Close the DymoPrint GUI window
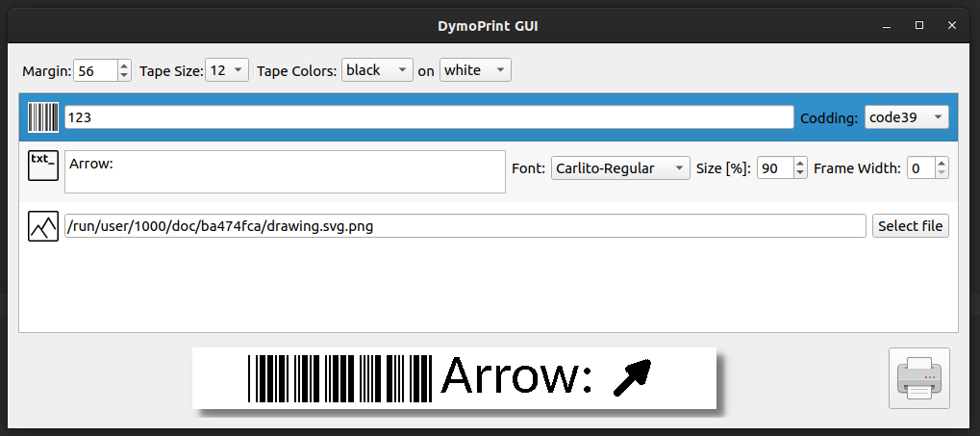Image resolution: width=980 pixels, height=436 pixels. tap(952, 26)
